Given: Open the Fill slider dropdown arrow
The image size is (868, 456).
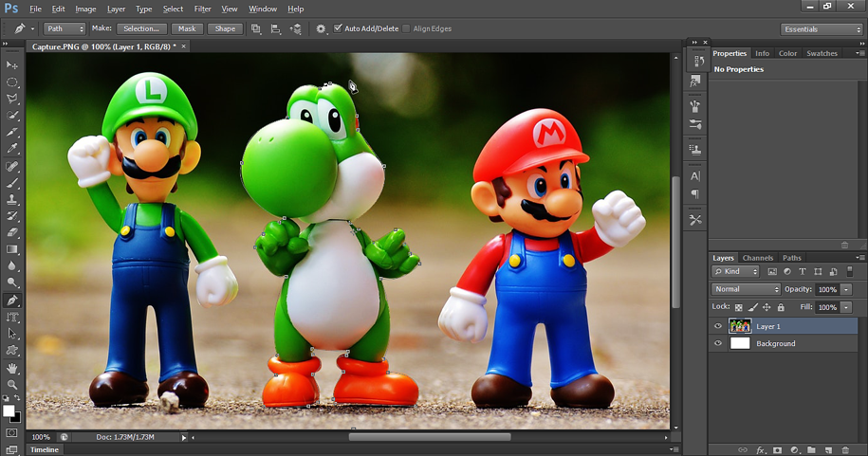Looking at the screenshot, I should (846, 307).
